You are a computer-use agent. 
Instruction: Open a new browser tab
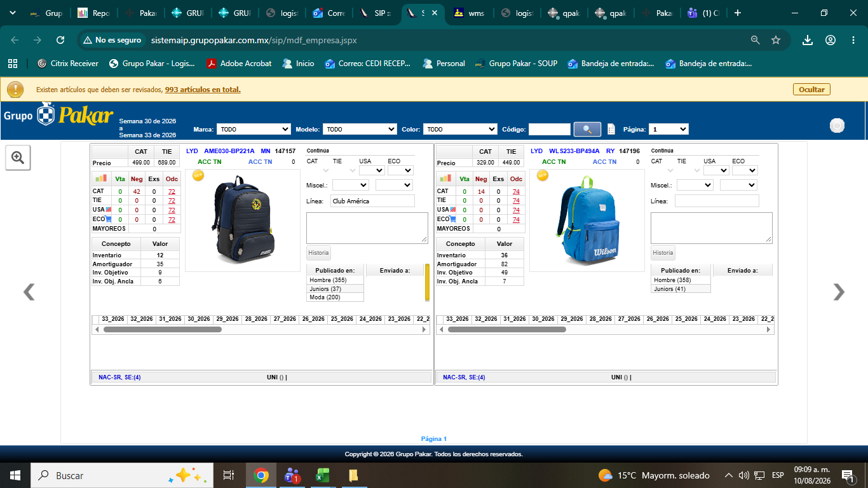[738, 13]
